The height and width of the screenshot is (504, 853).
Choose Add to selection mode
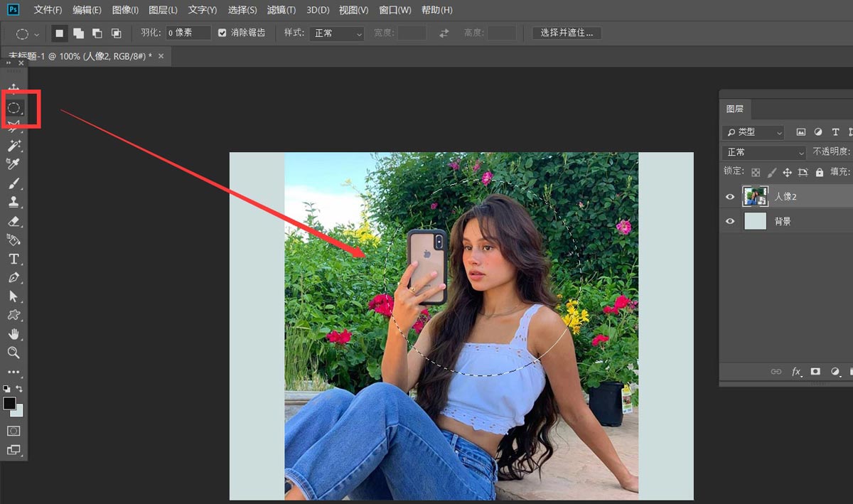point(78,33)
